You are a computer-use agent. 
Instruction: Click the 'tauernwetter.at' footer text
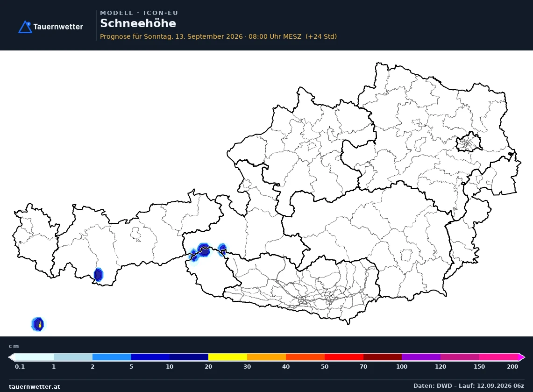pyautogui.click(x=34, y=386)
